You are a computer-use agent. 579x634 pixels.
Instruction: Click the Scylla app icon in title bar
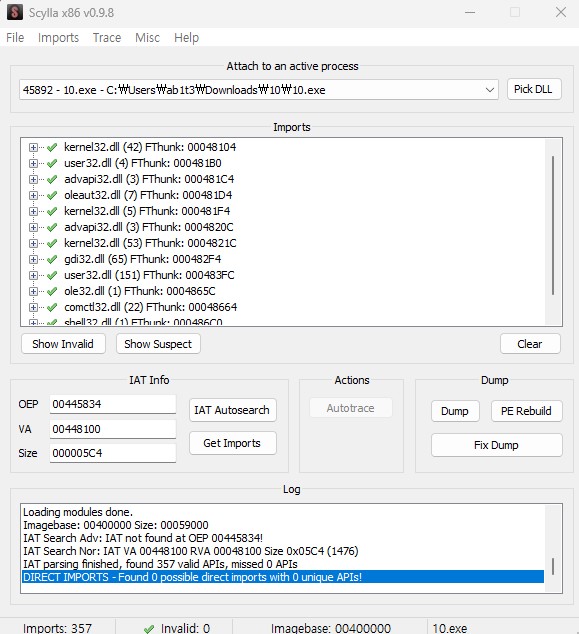coord(15,13)
